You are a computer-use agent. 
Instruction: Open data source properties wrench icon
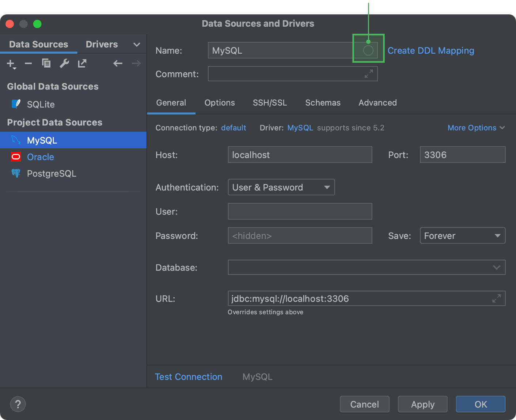pyautogui.click(x=64, y=63)
